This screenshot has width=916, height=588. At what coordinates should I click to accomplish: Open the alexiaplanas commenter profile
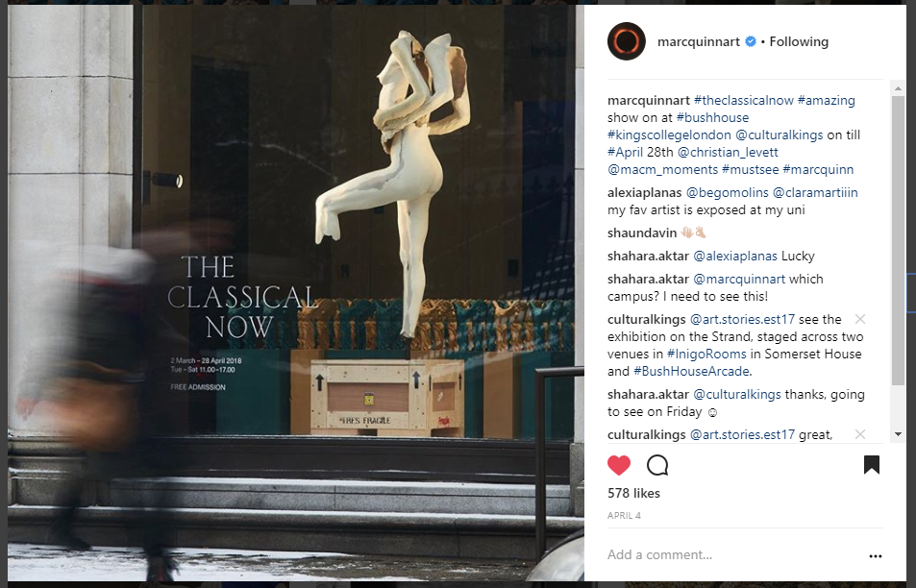click(x=644, y=193)
